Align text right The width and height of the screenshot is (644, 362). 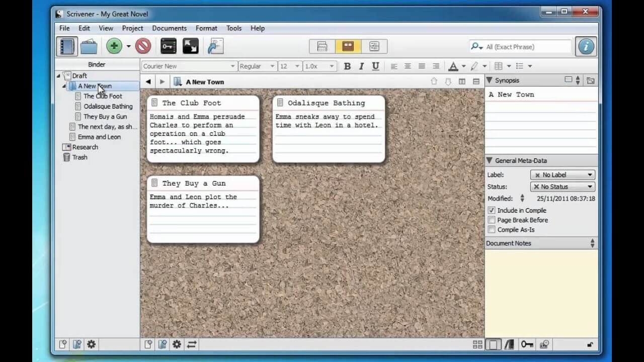(x=422, y=66)
